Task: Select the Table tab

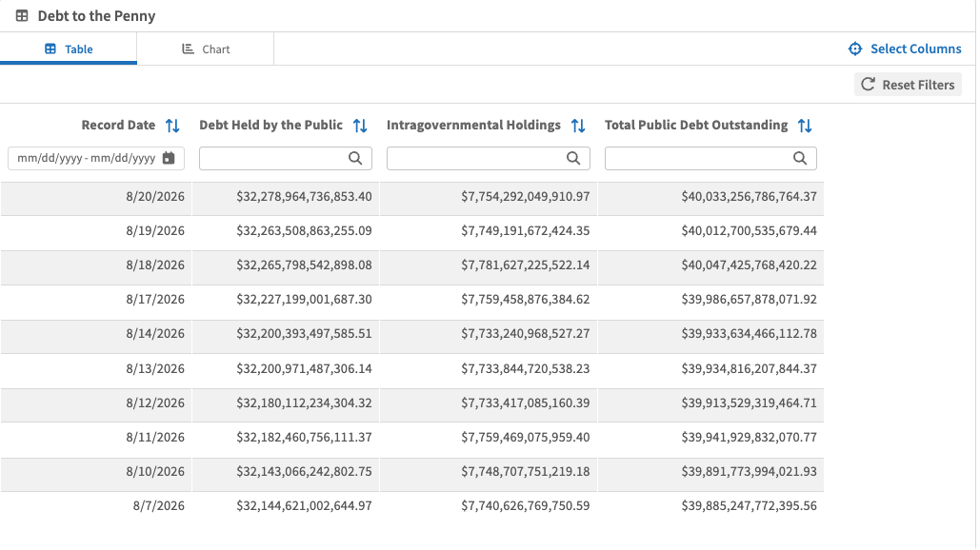Action: coord(69,49)
